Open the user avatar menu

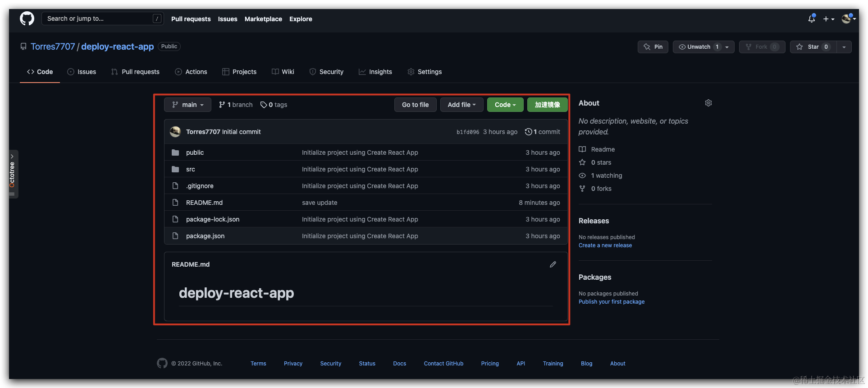coord(849,18)
